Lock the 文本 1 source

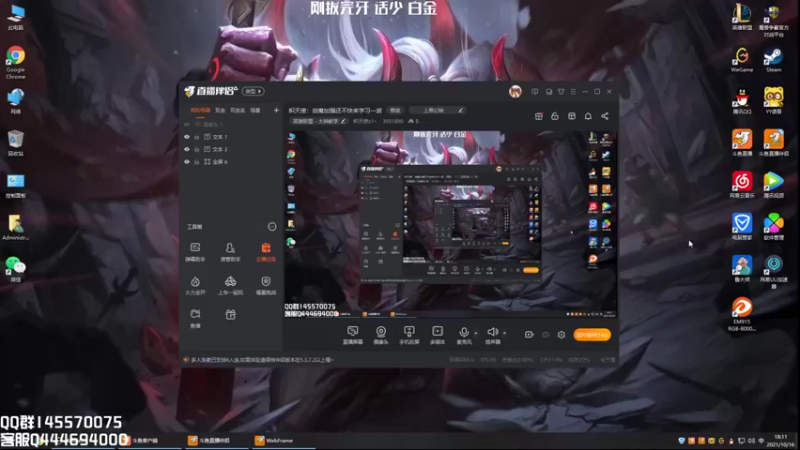click(196, 137)
